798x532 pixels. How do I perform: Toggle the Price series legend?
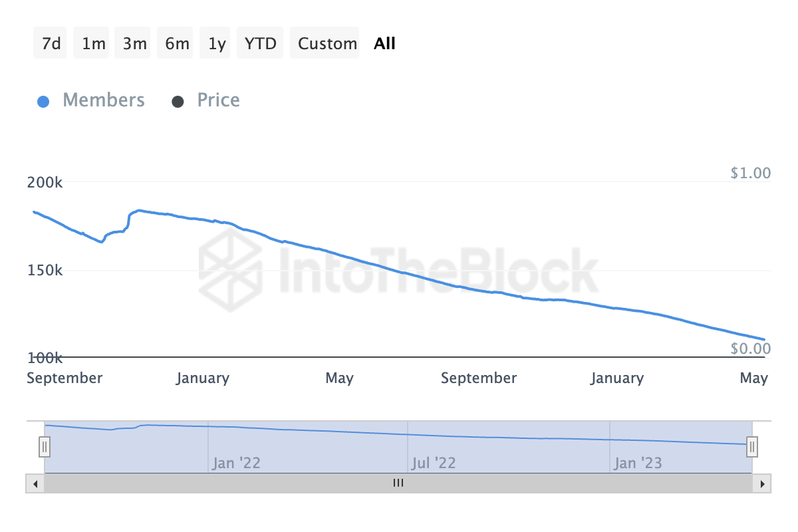(x=218, y=100)
